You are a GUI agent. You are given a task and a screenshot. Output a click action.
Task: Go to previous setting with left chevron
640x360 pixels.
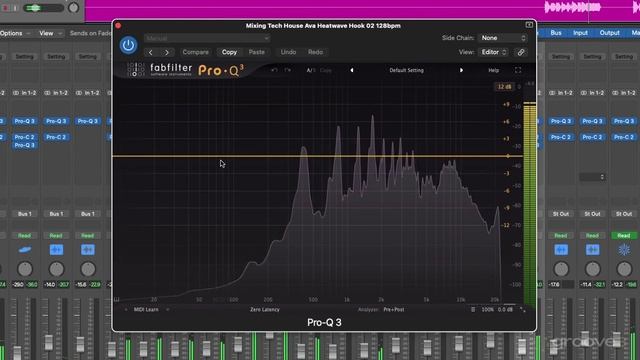pos(151,52)
